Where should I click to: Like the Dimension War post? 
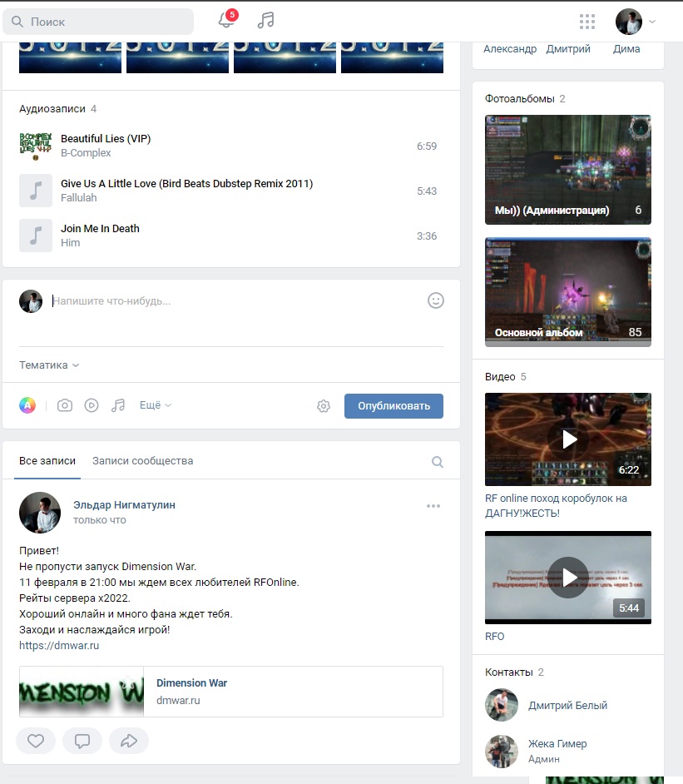click(x=36, y=741)
